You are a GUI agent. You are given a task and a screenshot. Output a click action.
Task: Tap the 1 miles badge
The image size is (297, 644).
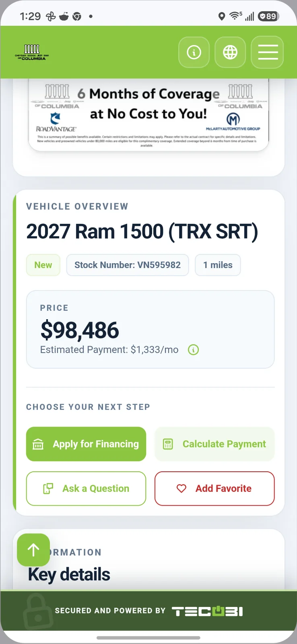[x=218, y=265]
